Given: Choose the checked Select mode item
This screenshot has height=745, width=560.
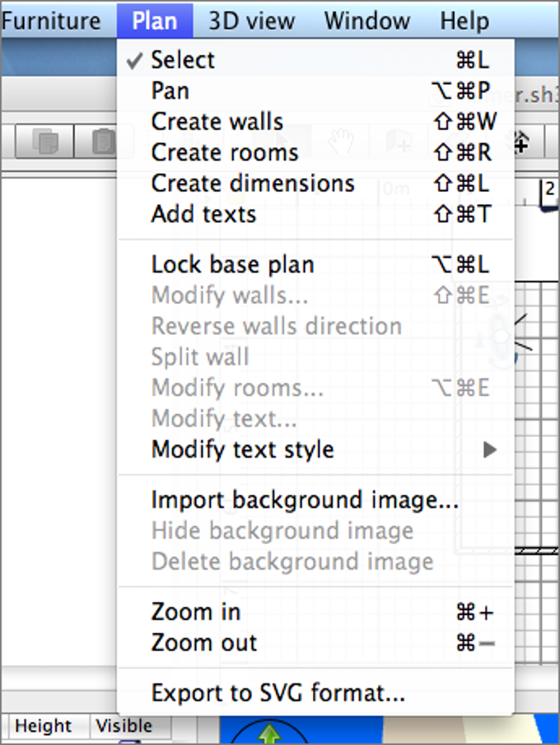Looking at the screenshot, I should (183, 60).
